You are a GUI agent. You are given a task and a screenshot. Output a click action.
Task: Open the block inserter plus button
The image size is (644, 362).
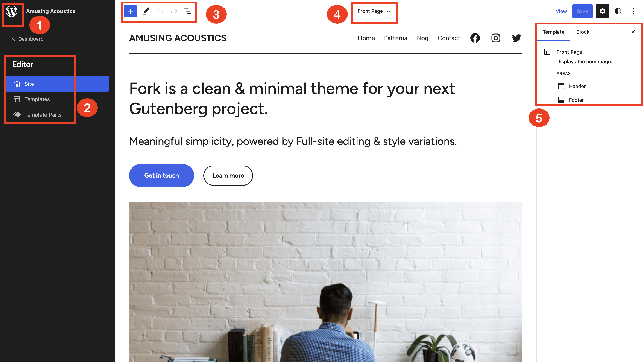coord(130,11)
